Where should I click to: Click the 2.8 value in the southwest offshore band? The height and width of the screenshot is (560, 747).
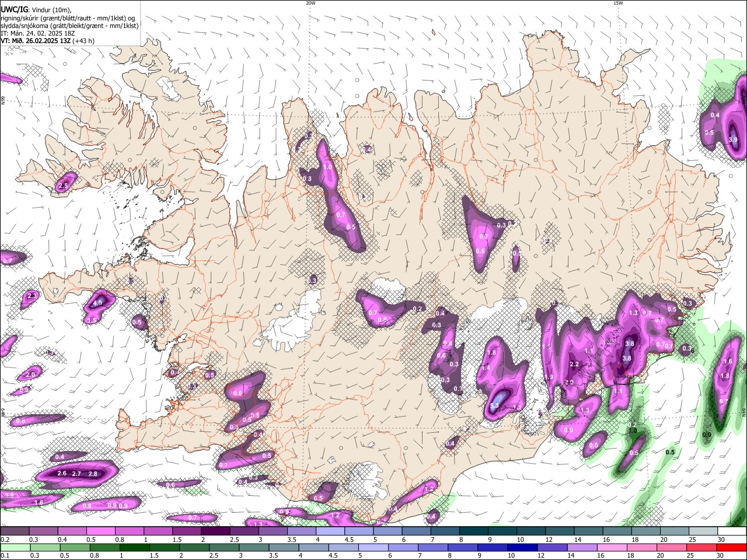[x=92, y=474]
